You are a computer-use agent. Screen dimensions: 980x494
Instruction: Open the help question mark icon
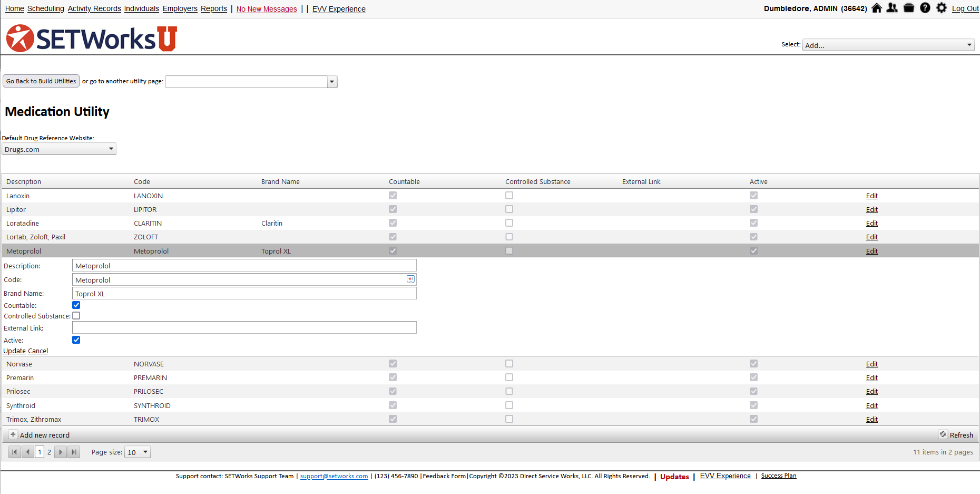[925, 8]
